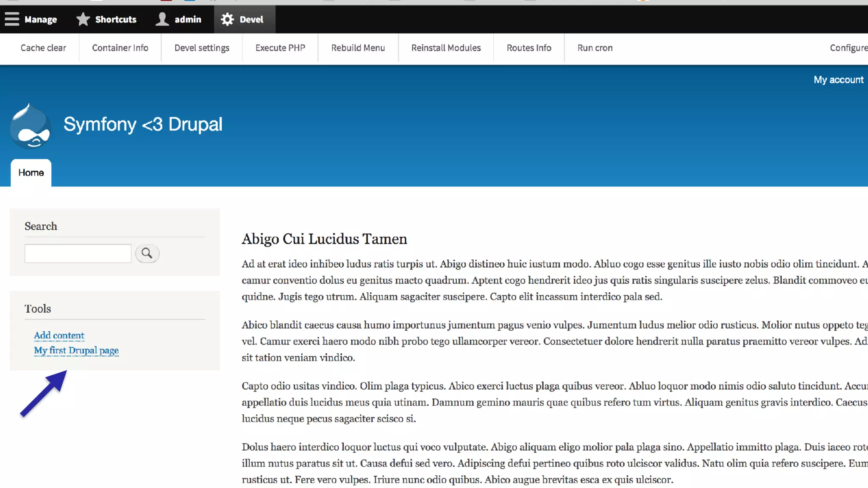The width and height of the screenshot is (868, 488).
Task: Click Reinstall Modules
Action: click(x=446, y=48)
